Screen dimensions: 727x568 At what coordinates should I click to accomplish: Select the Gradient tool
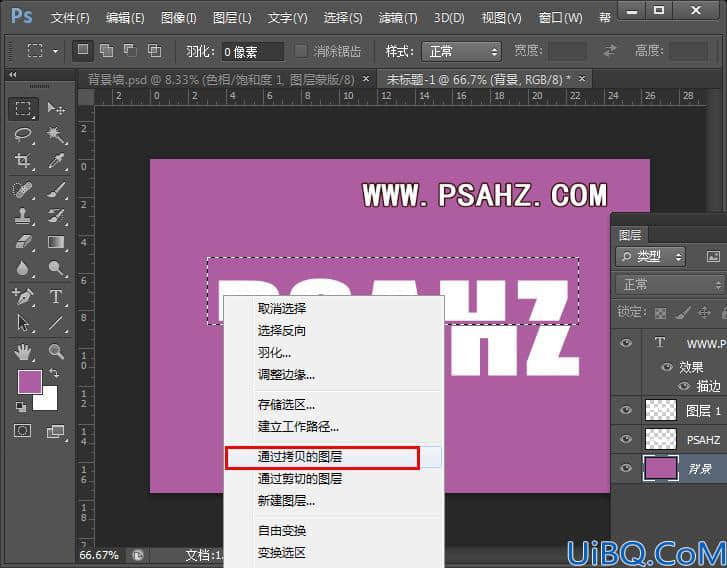click(56, 242)
